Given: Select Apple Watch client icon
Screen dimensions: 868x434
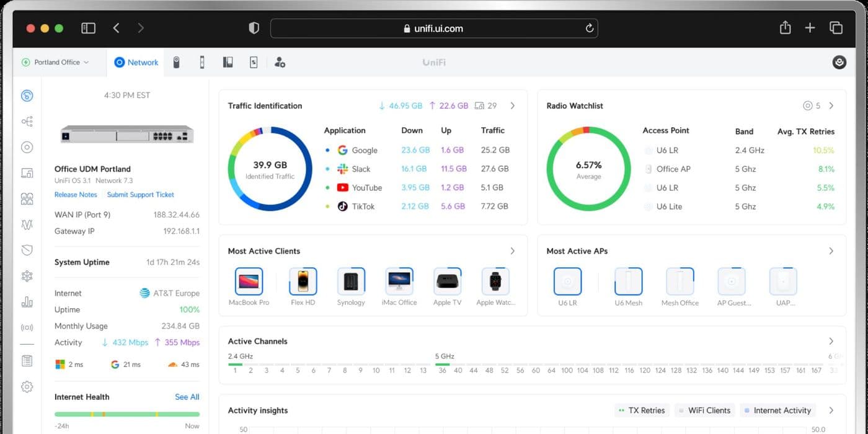Looking at the screenshot, I should pos(495,281).
